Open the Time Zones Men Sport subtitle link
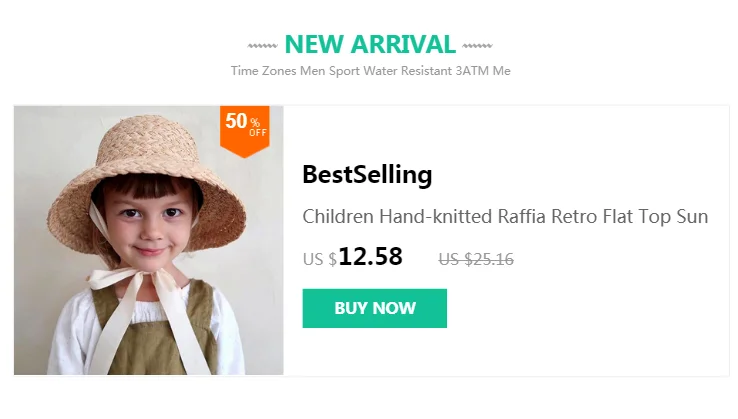The height and width of the screenshot is (419, 738). (370, 71)
